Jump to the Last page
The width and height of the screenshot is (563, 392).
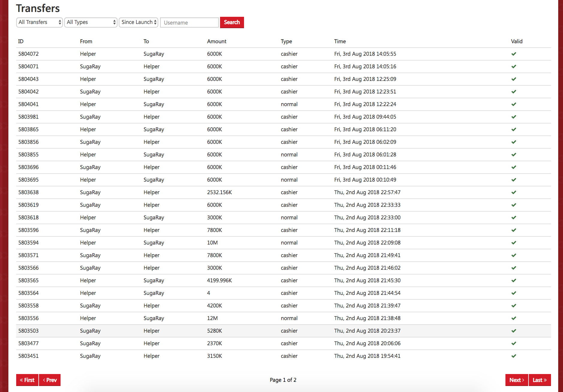coord(540,380)
